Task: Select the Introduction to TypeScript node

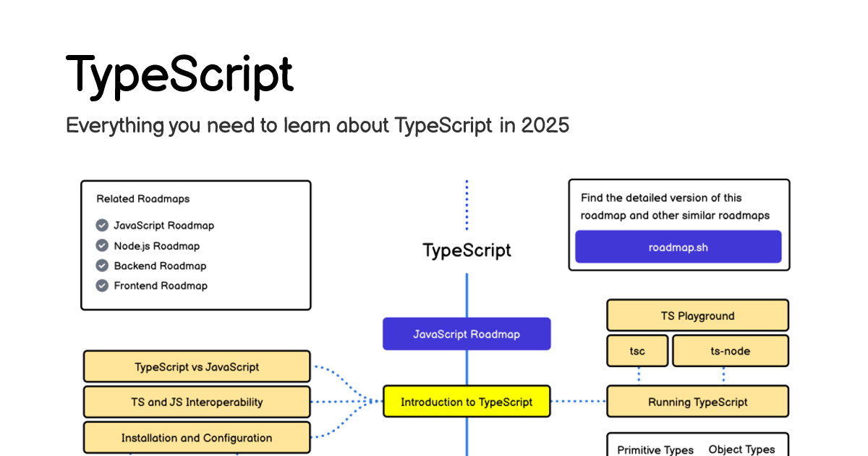Action: pyautogui.click(x=467, y=402)
